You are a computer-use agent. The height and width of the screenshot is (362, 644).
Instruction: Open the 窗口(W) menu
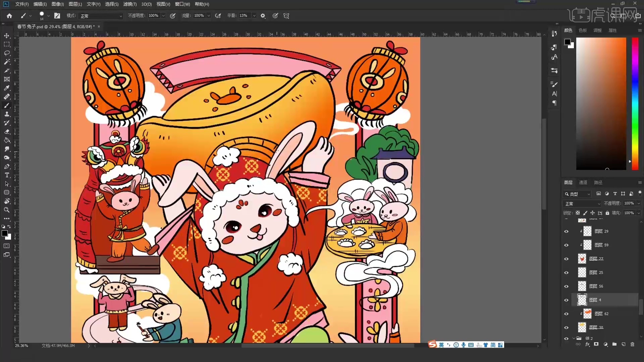pos(182,4)
